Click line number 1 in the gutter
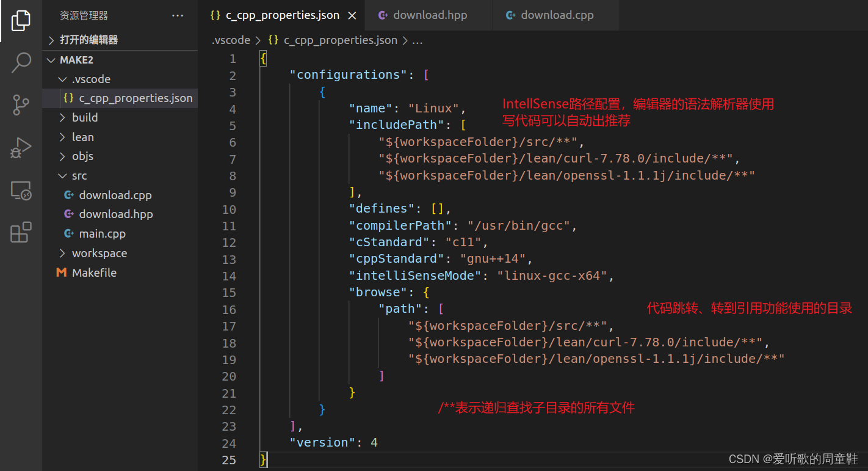Image resolution: width=868 pixels, height=471 pixels. (x=232, y=59)
